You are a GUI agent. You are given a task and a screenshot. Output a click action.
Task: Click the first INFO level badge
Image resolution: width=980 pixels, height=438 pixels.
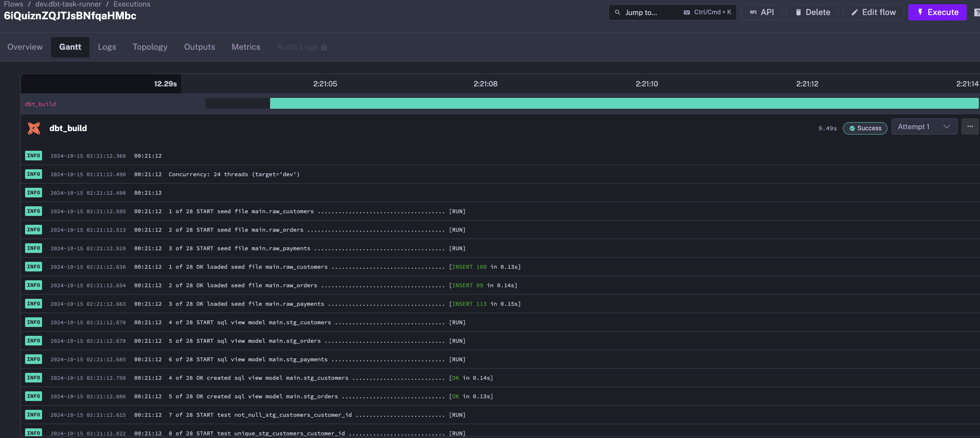[x=34, y=156]
